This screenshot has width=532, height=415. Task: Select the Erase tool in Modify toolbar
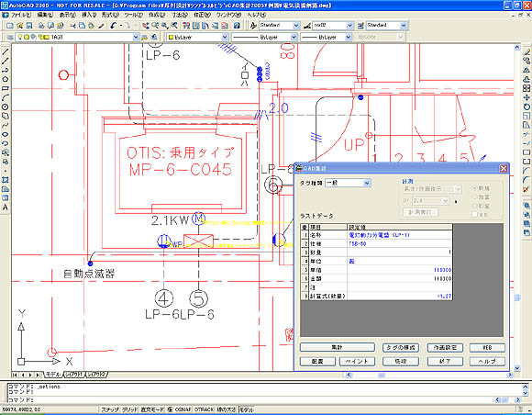coord(526,51)
